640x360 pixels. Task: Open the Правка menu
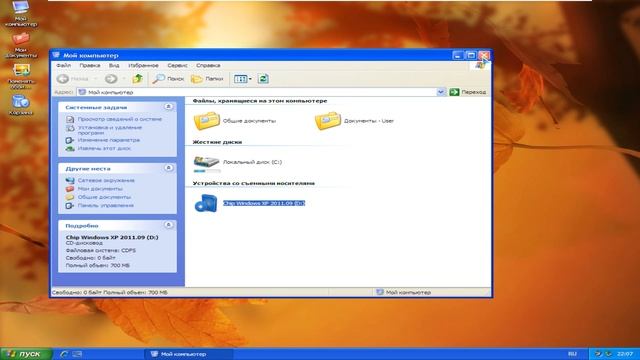[x=90, y=65]
